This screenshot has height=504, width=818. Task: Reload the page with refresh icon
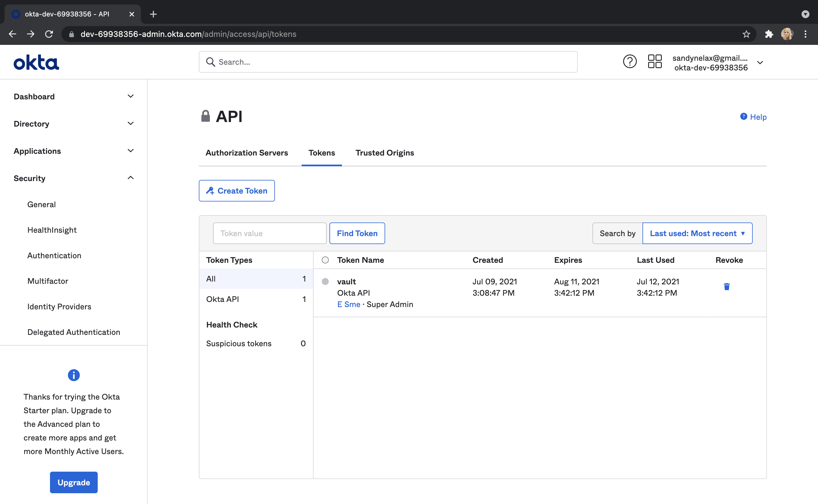click(x=49, y=34)
